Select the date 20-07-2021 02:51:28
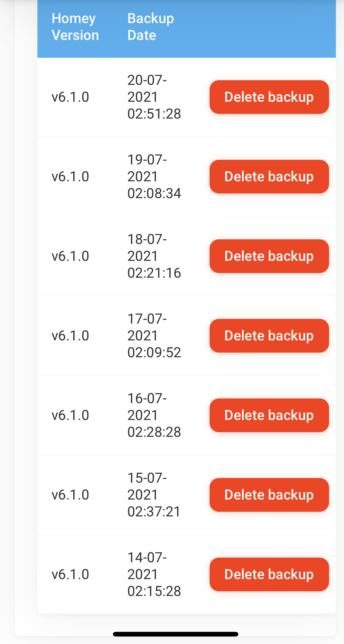Image resolution: width=344 pixels, height=644 pixels. click(154, 97)
